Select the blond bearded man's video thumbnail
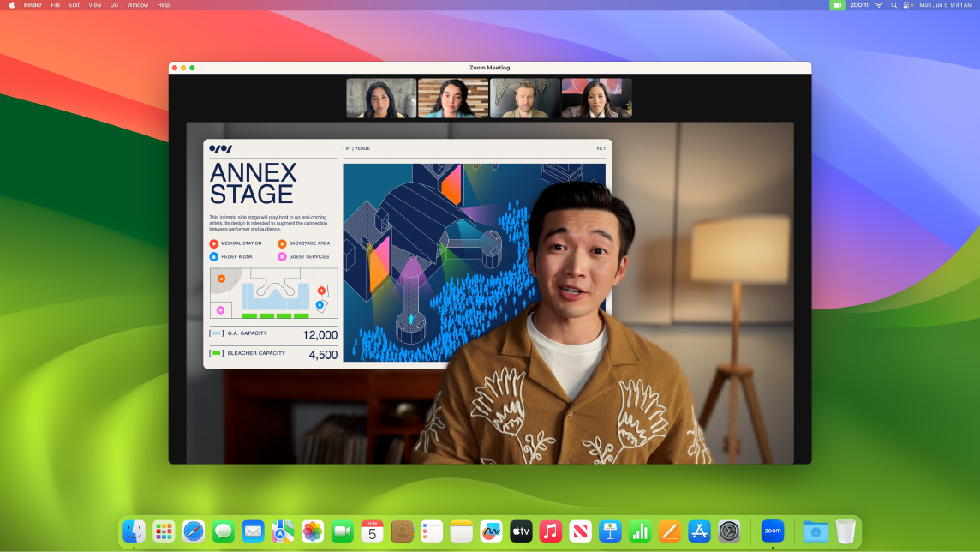The image size is (980, 552). [x=525, y=99]
